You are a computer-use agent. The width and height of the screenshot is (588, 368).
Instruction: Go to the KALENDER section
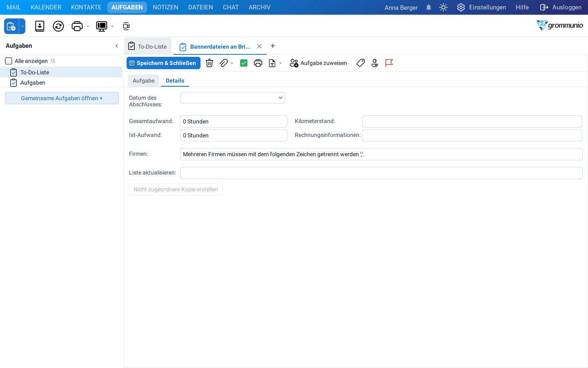(x=46, y=7)
